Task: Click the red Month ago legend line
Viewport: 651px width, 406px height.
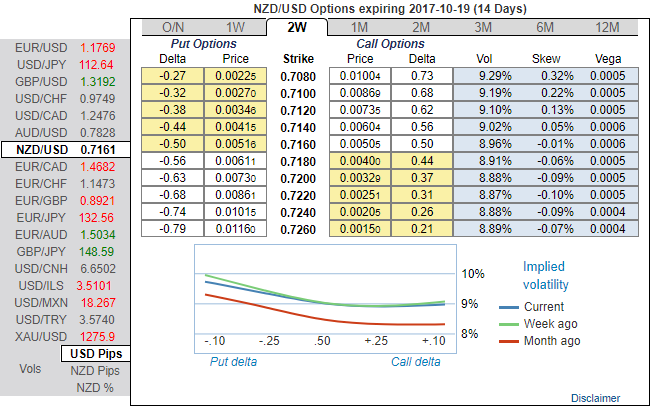Action: [508, 341]
